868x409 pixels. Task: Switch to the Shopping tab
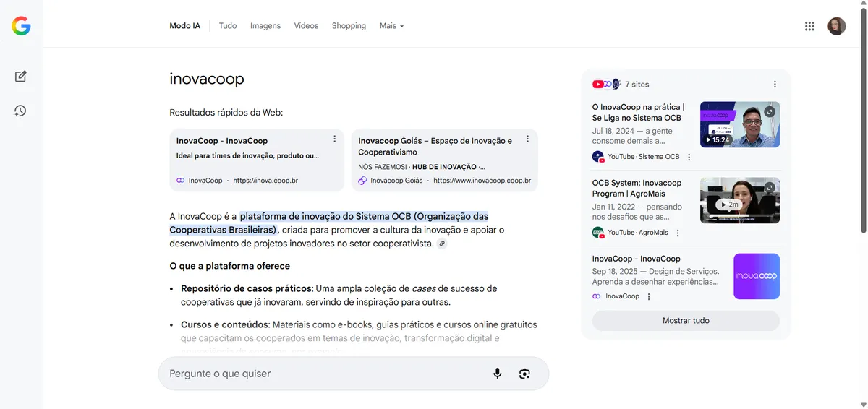point(349,26)
